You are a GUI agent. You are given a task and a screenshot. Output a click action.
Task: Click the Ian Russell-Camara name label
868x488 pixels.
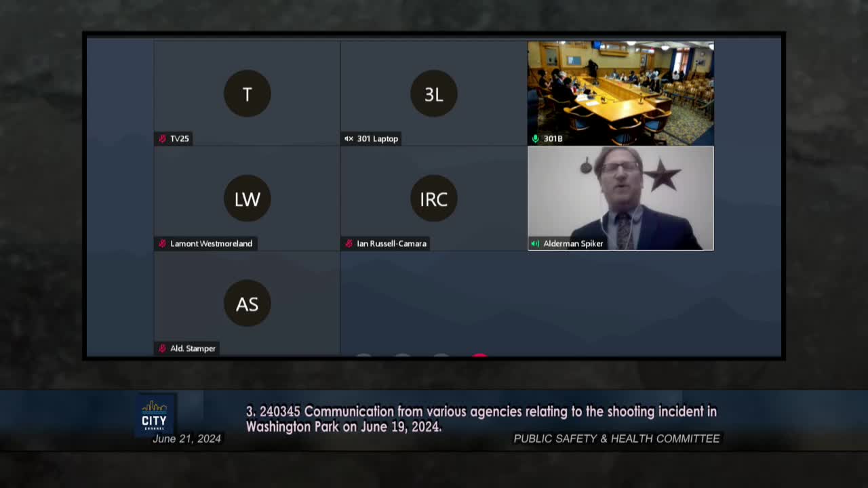point(391,243)
